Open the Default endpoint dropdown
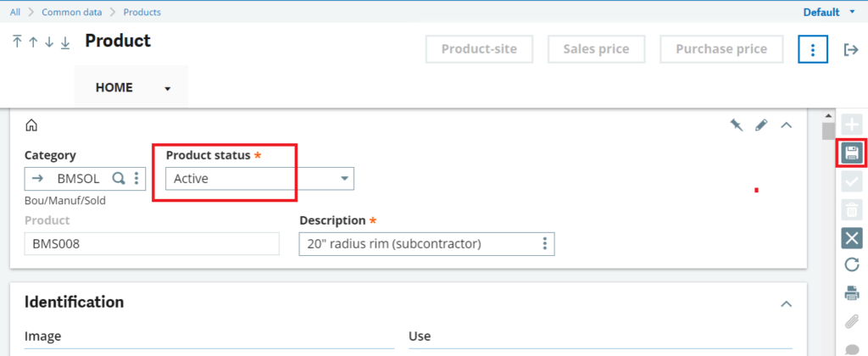This screenshot has height=356, width=868. pos(829,12)
